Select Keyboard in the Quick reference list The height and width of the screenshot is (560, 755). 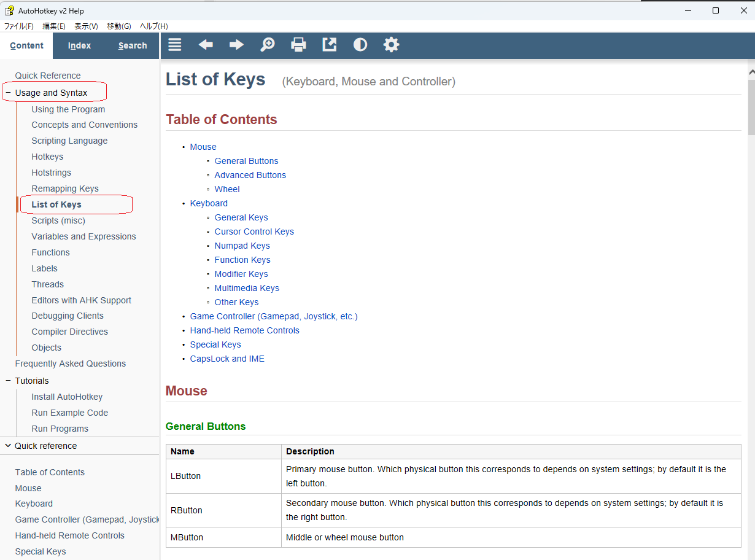tap(34, 504)
